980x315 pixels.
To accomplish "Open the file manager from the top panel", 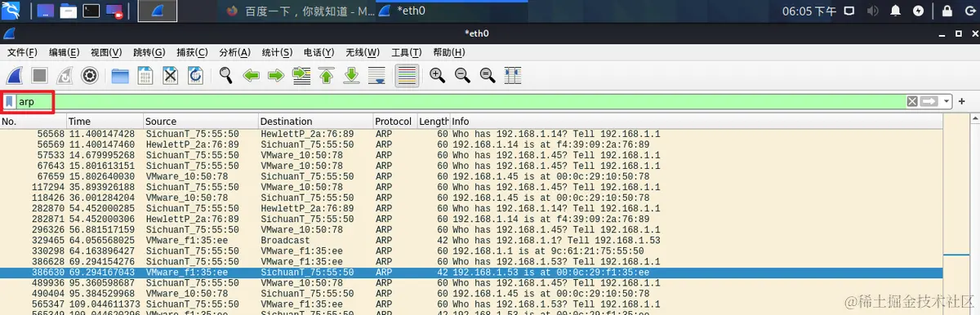I will coord(69,11).
